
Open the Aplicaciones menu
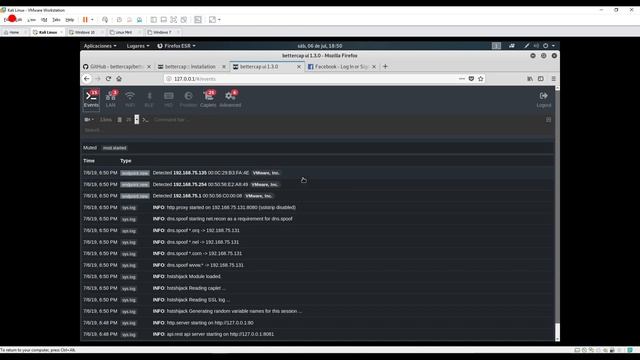click(x=100, y=46)
